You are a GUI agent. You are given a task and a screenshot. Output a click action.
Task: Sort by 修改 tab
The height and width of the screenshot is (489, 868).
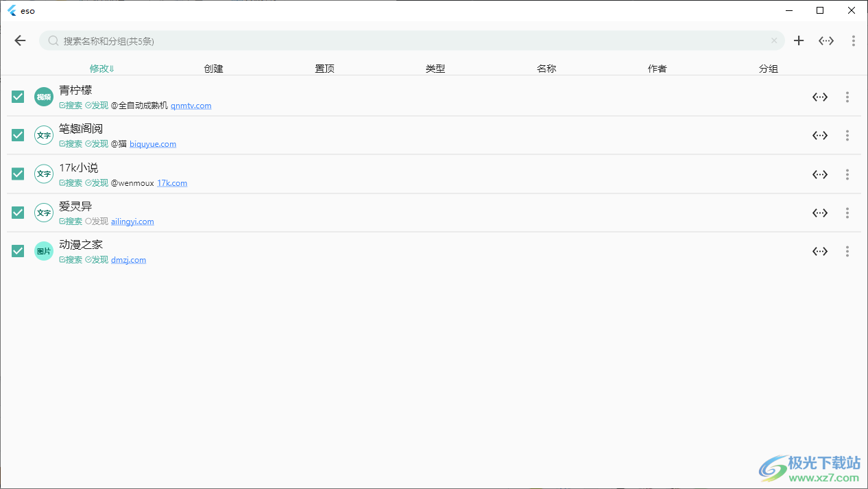pyautogui.click(x=102, y=69)
